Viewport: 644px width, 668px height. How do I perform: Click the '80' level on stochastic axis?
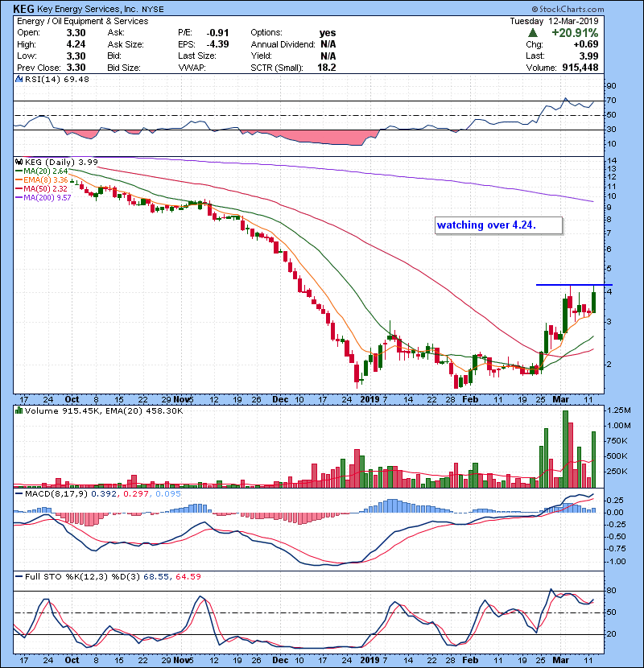611,591
